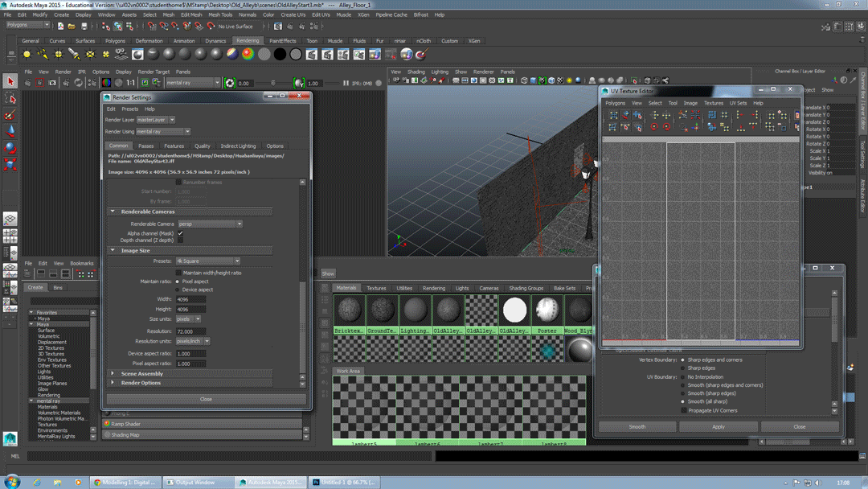Choose Sharp edges and corners vertex boundary

point(682,360)
